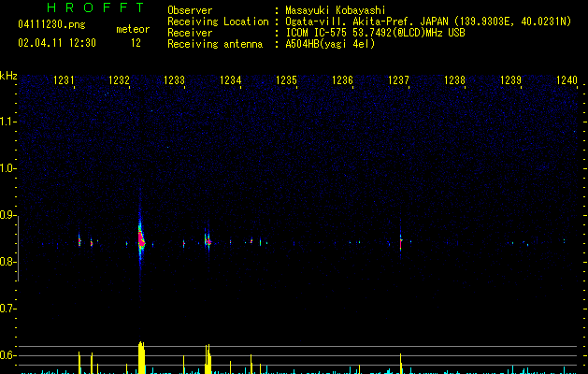588x374 pixels.
Task: Click the 1.1 kHz frequency label
Action: 7,122
